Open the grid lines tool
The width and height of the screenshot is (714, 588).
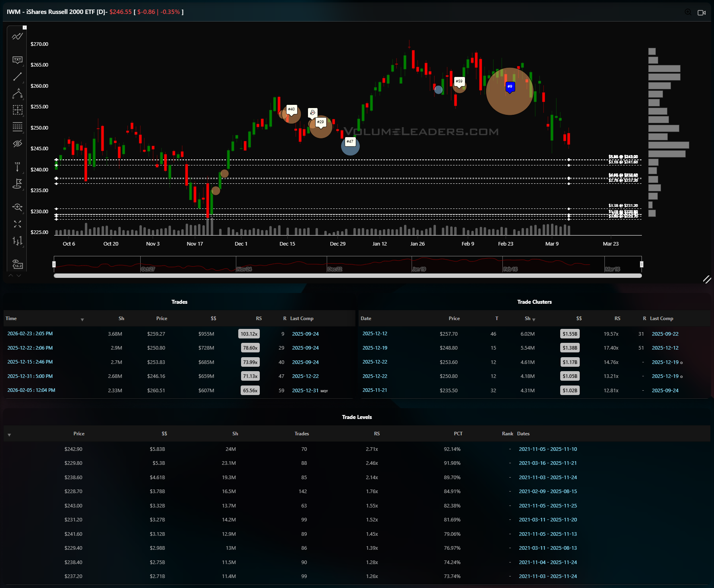[17, 127]
